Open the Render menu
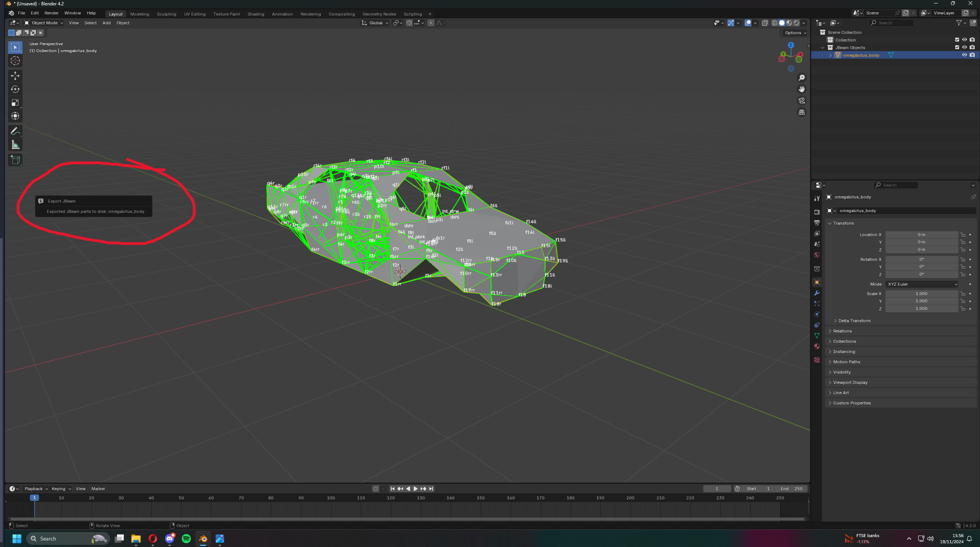Screen dimensions: 980x547 pyautogui.click(x=51, y=13)
